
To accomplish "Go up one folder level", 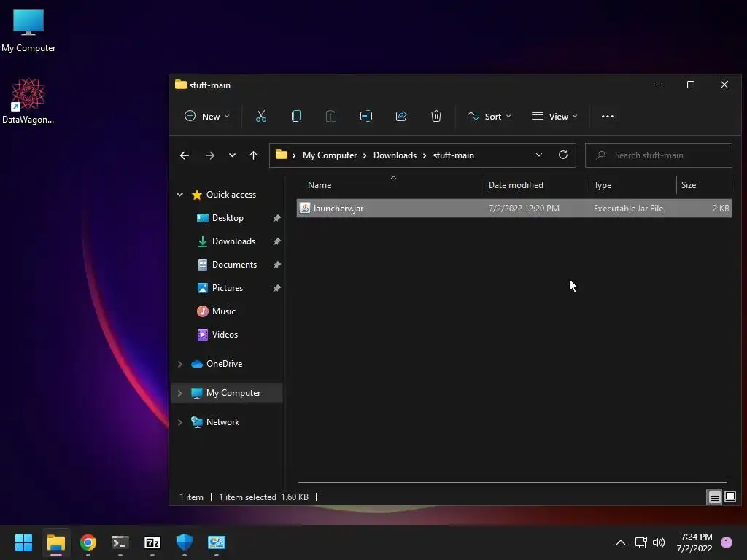I will tap(253, 155).
